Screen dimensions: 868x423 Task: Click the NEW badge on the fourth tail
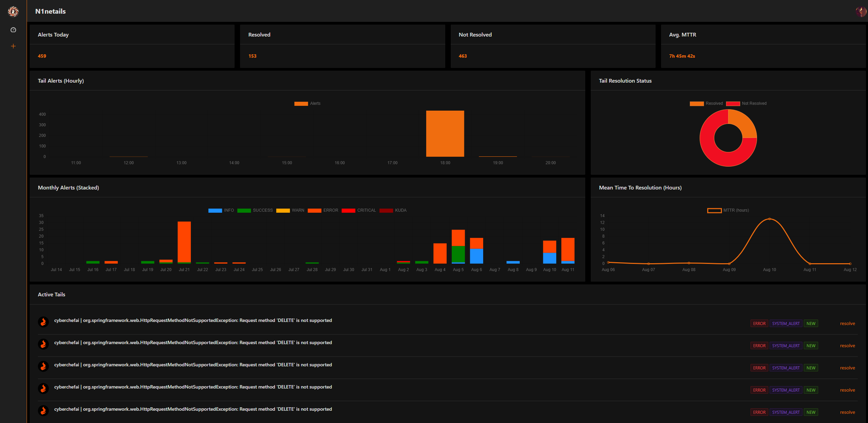tap(811, 390)
